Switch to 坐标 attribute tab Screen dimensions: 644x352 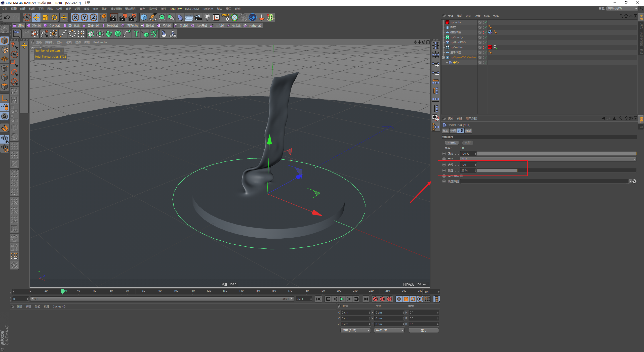click(453, 131)
